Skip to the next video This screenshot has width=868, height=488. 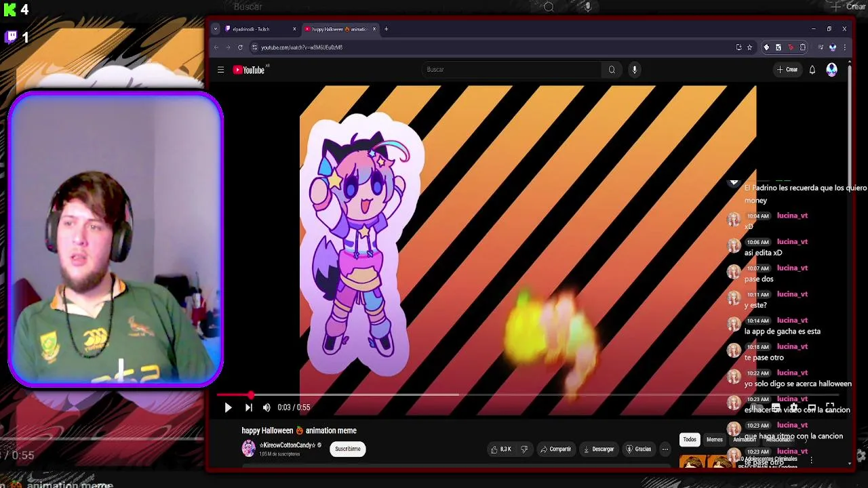click(x=248, y=407)
